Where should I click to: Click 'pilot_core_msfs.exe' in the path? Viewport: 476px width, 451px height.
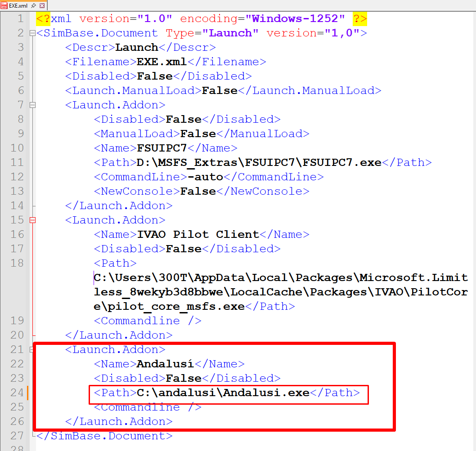point(176,307)
